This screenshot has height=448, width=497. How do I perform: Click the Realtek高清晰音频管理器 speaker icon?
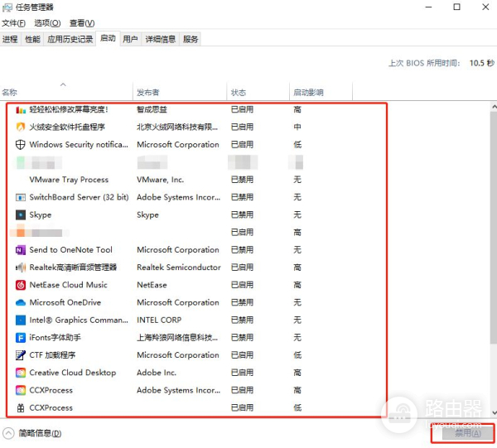21,267
